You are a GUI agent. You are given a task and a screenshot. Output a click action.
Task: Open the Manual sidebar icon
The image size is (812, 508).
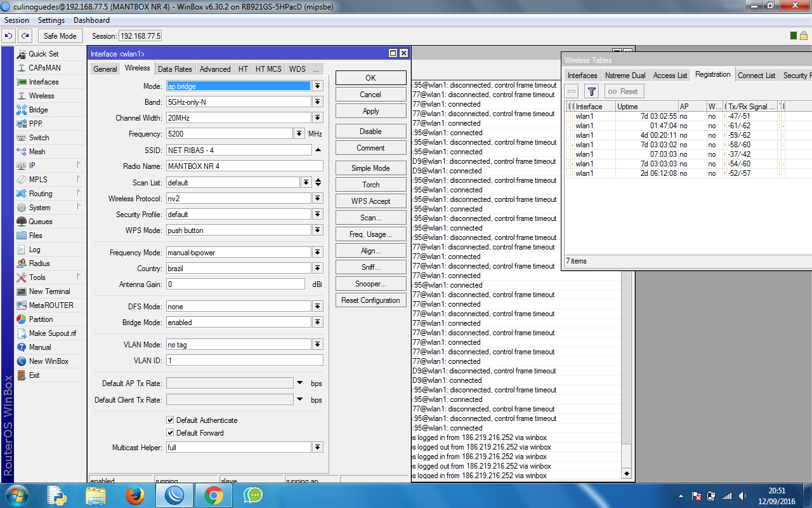tap(22, 347)
